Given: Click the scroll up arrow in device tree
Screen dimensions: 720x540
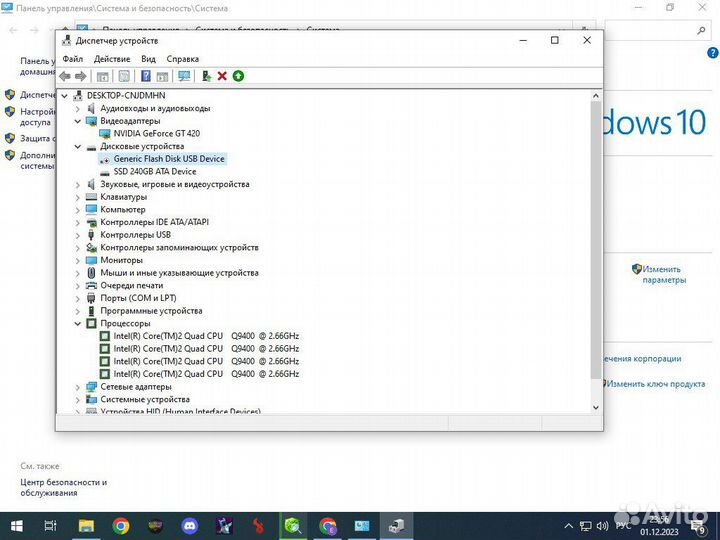Looking at the screenshot, I should click(x=596, y=96).
